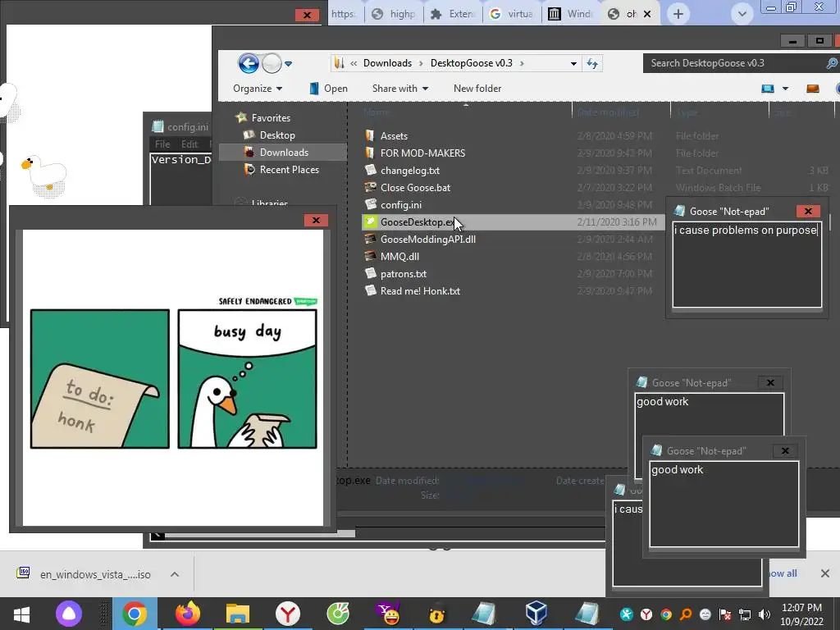Expand the address bar history dropdown
840x630 pixels.
click(573, 63)
